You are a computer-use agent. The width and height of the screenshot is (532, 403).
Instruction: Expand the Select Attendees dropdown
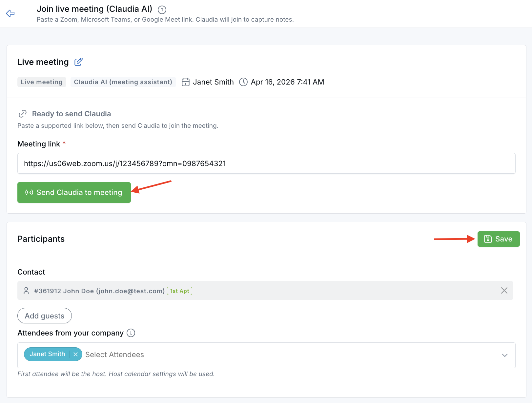[x=114, y=355]
